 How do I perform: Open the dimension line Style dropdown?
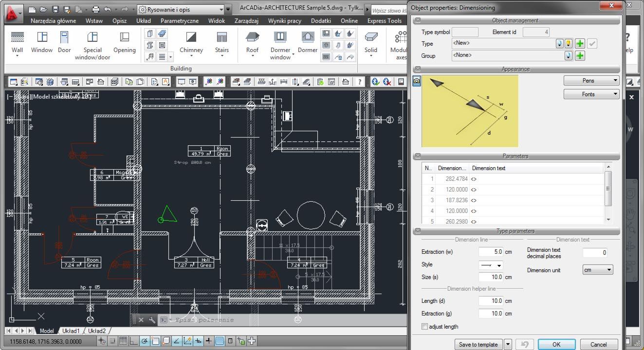491,265
